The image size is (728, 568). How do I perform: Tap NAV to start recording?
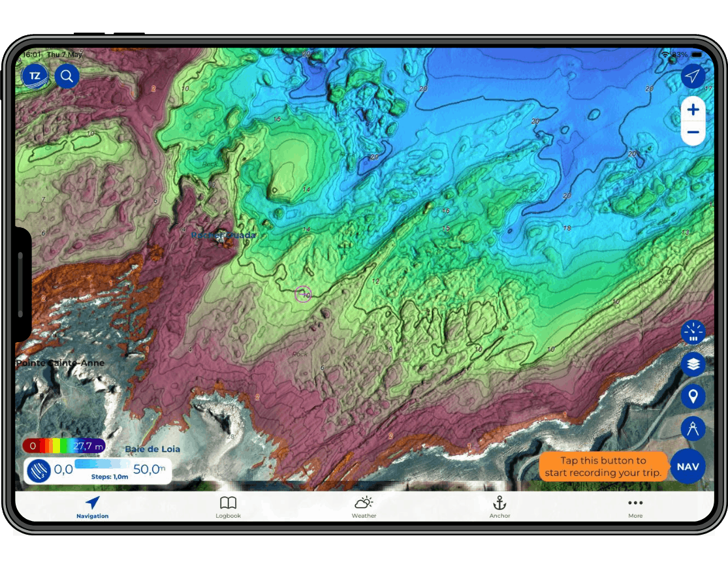[688, 466]
